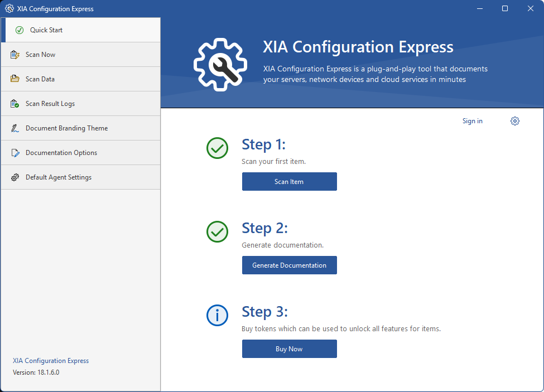Open settings via gear icon near Sign in
The width and height of the screenshot is (544, 392).
click(x=515, y=121)
